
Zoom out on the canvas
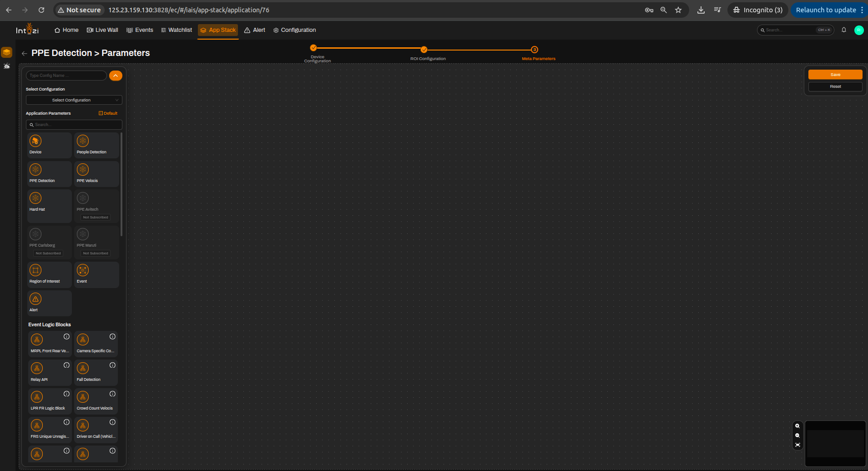[x=797, y=436]
